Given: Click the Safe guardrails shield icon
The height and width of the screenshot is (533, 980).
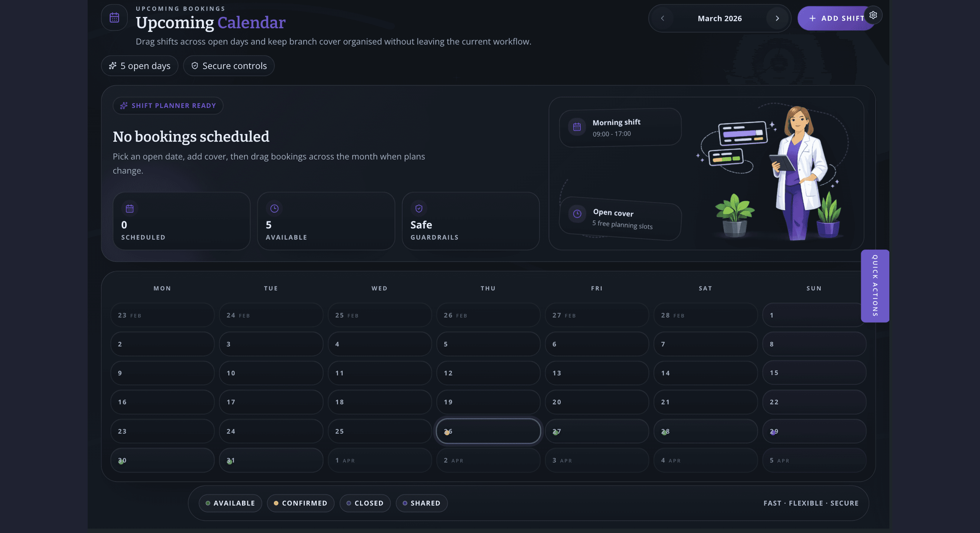Looking at the screenshot, I should (419, 208).
